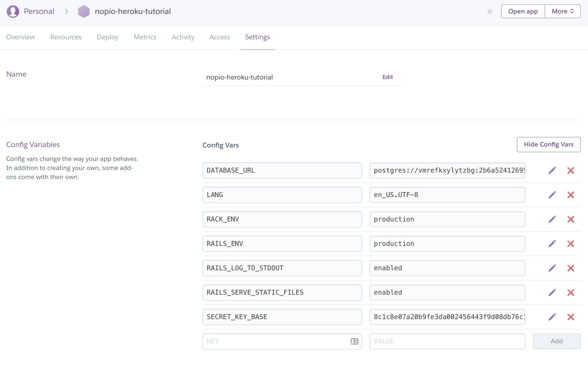The image size is (588, 372).
Task: Click the purple hexagon app icon
Action: point(84,11)
